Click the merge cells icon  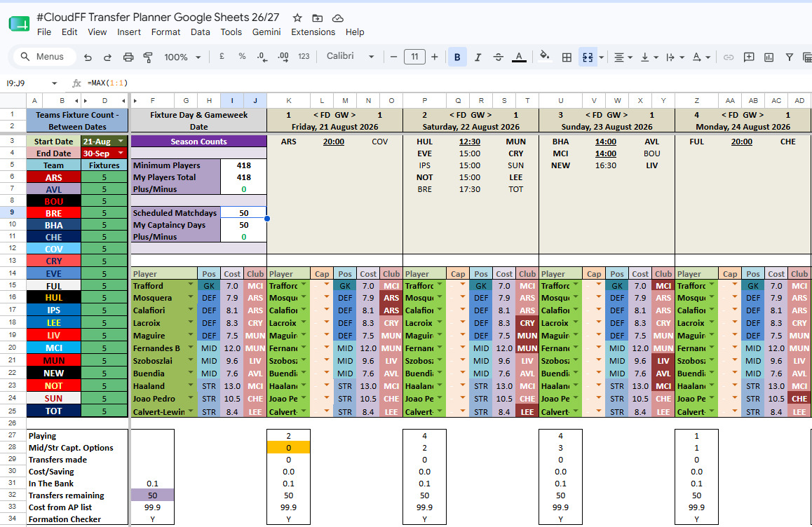(x=588, y=57)
